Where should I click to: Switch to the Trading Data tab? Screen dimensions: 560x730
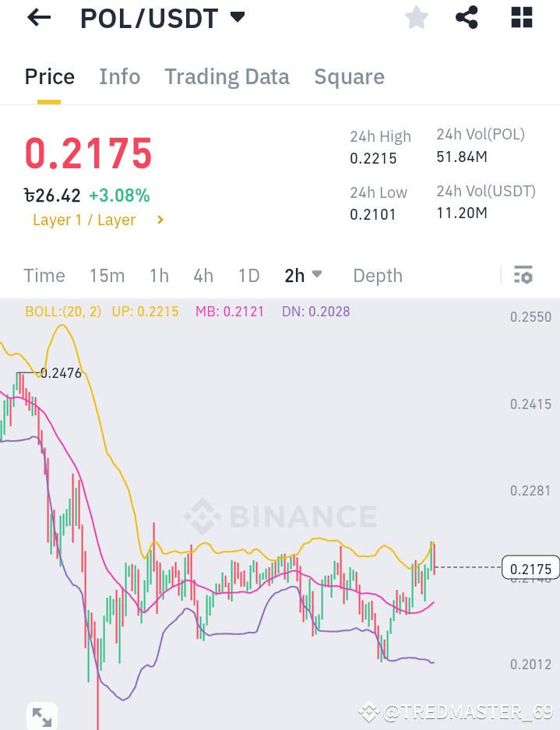[227, 76]
